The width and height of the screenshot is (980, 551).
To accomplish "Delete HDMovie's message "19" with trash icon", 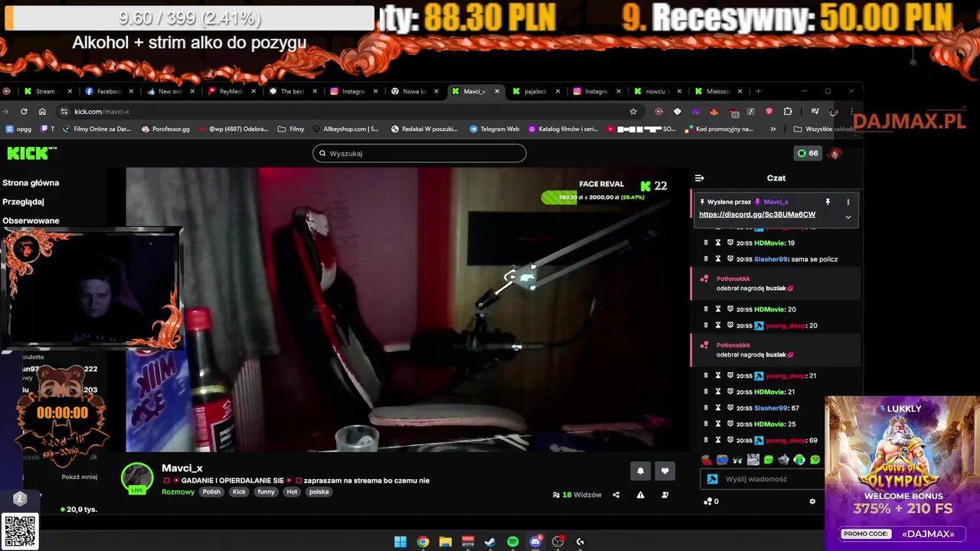I will point(706,243).
